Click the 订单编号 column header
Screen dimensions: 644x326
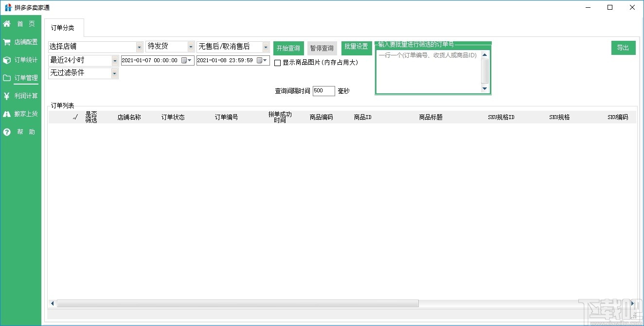226,117
